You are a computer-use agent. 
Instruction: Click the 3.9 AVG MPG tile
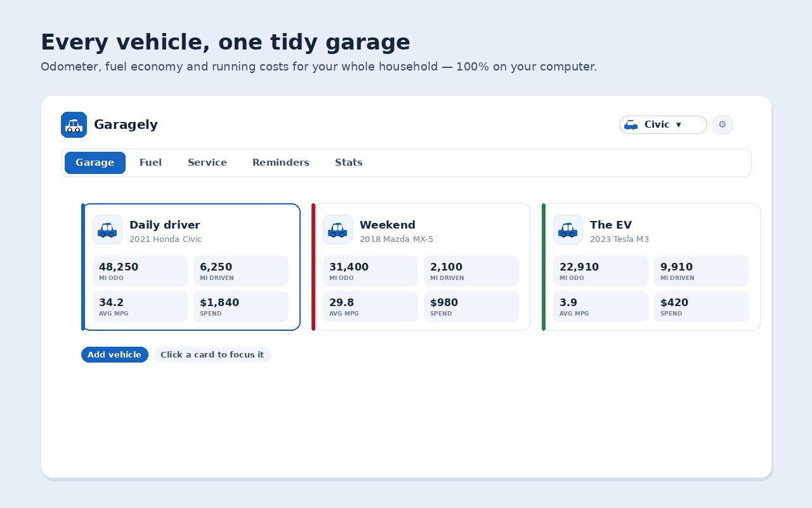tap(601, 307)
